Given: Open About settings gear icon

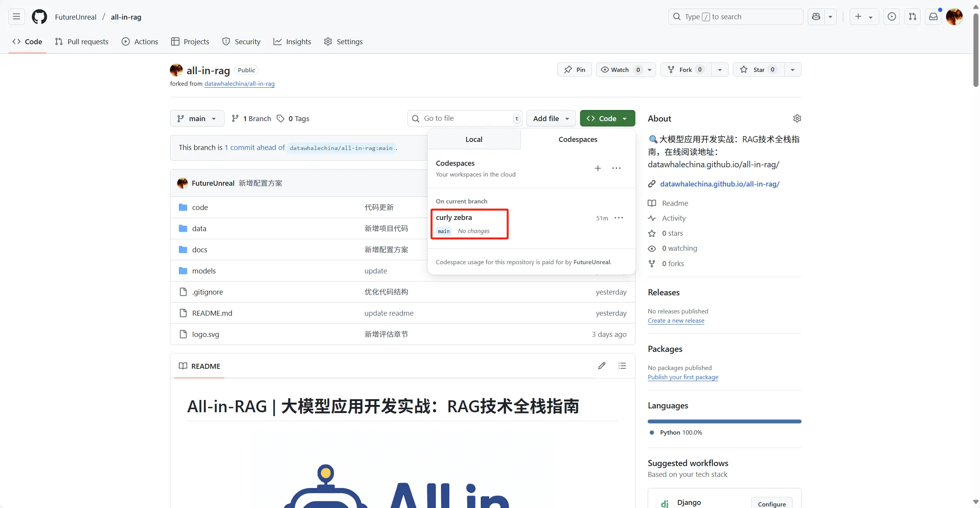Looking at the screenshot, I should click(x=797, y=118).
